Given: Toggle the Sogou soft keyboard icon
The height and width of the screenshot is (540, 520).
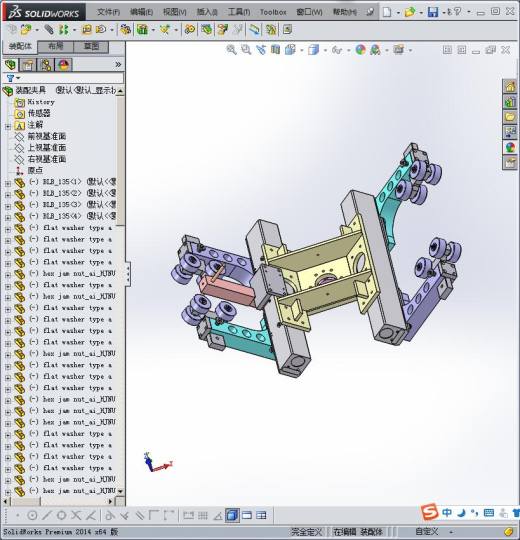Looking at the screenshot, I should tap(489, 513).
